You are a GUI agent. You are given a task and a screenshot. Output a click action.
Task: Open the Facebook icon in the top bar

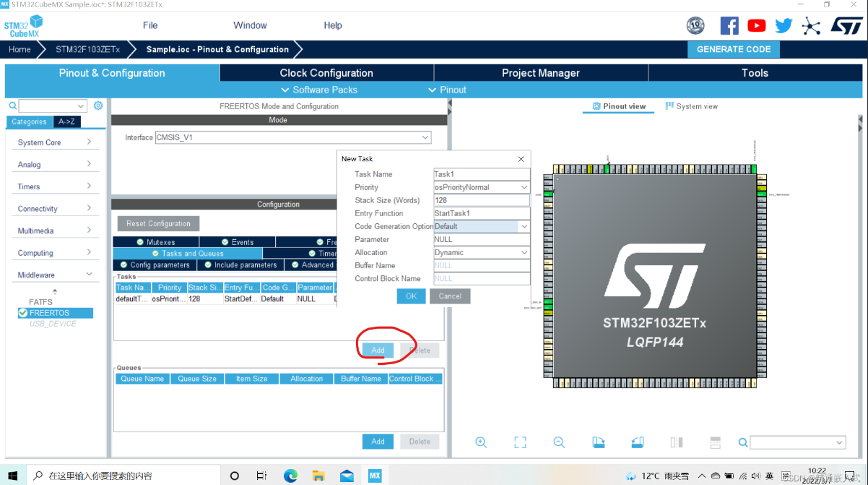[x=729, y=25]
